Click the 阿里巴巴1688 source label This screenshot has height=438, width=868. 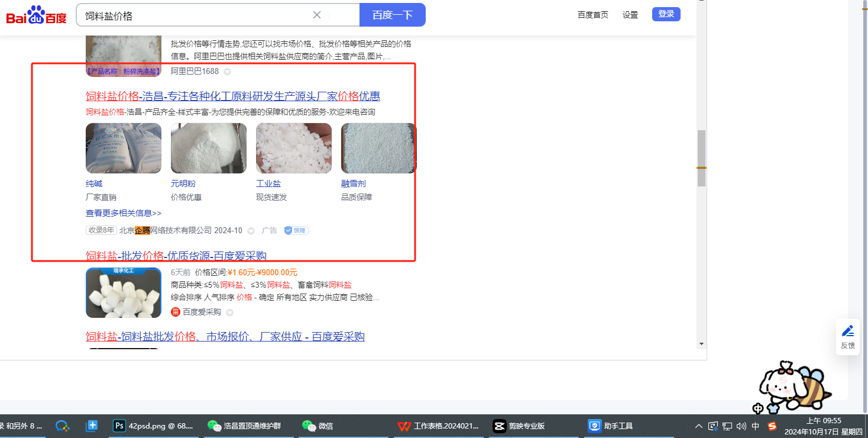pos(195,71)
